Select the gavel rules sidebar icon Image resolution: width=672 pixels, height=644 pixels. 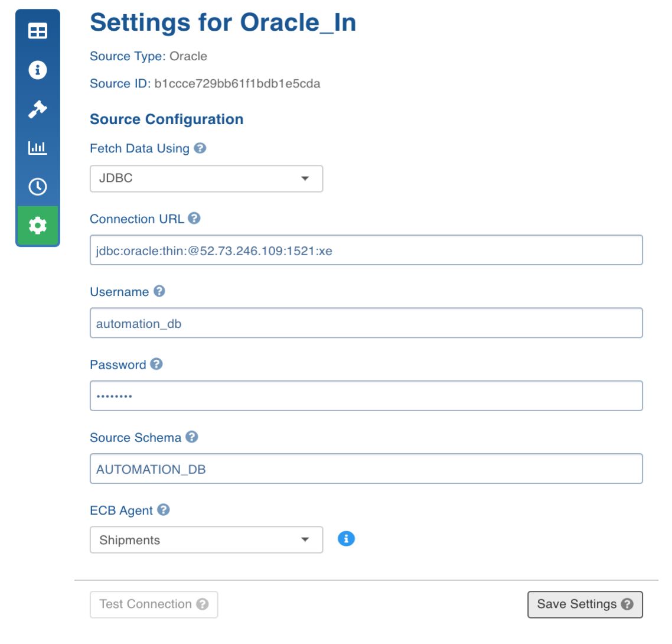38,109
